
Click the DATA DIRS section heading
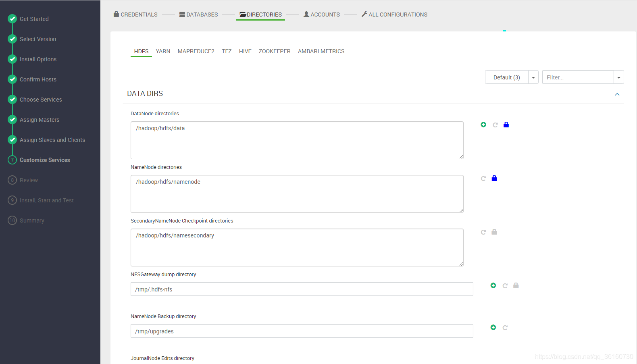(x=145, y=94)
